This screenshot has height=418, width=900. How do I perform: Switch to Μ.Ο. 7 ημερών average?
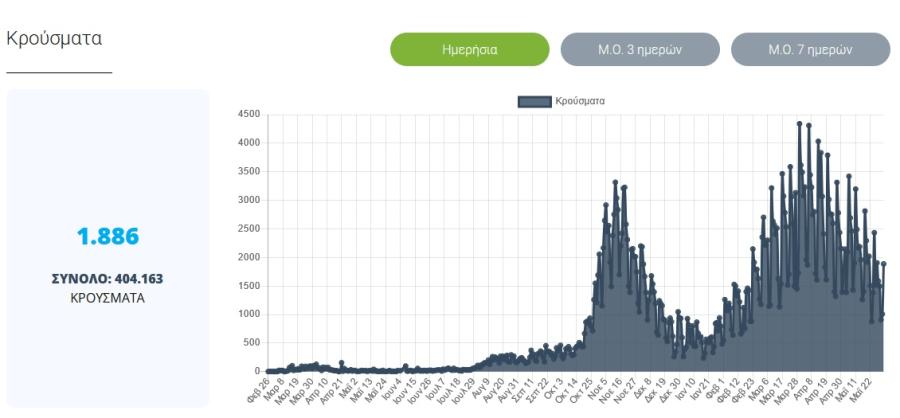coord(810,49)
